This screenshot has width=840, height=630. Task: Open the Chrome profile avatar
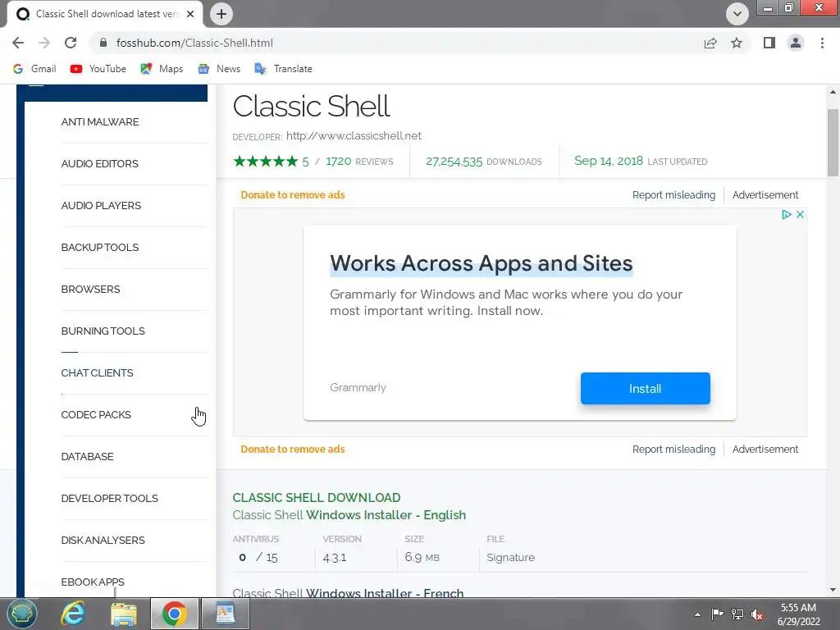(x=796, y=43)
